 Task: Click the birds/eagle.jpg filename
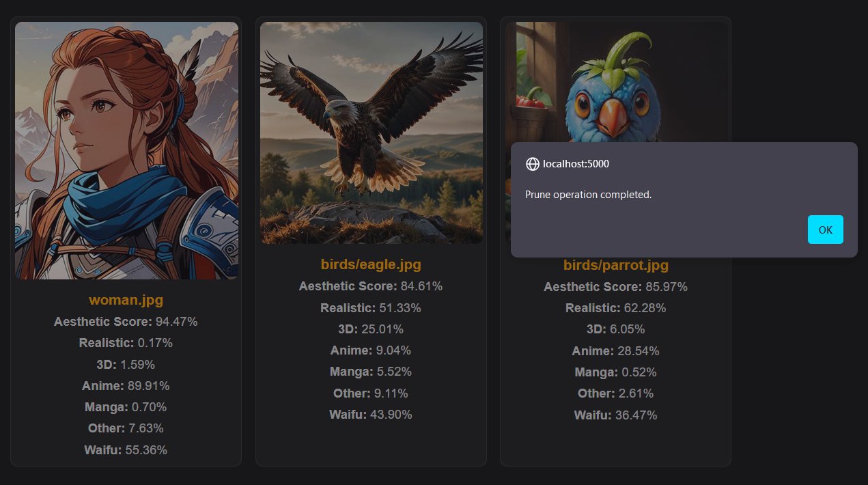pos(371,264)
